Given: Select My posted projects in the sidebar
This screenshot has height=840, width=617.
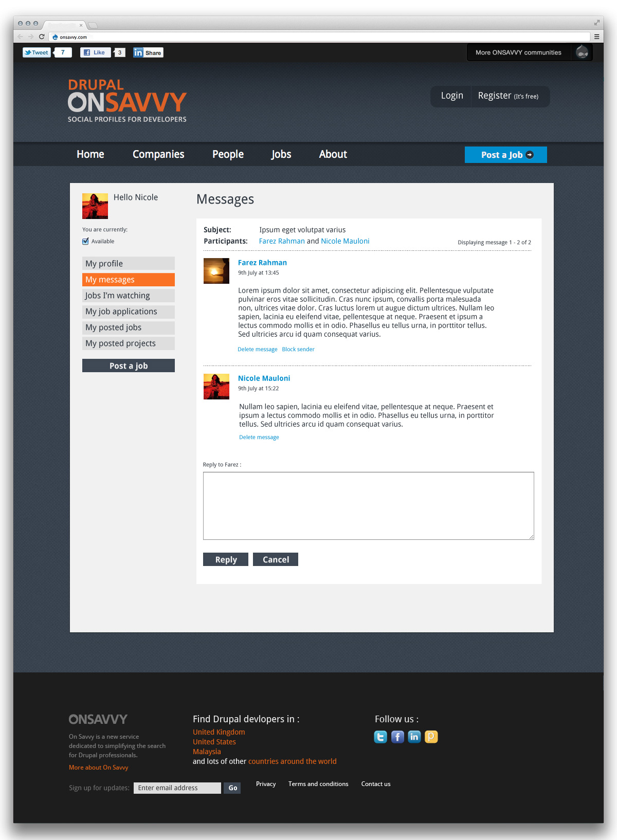Looking at the screenshot, I should [x=129, y=343].
